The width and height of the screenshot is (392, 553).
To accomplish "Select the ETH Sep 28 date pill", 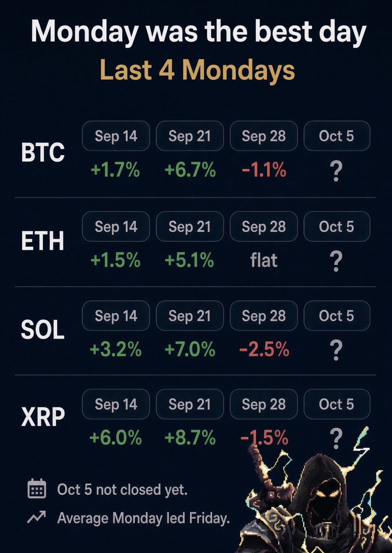I will 264,226.
